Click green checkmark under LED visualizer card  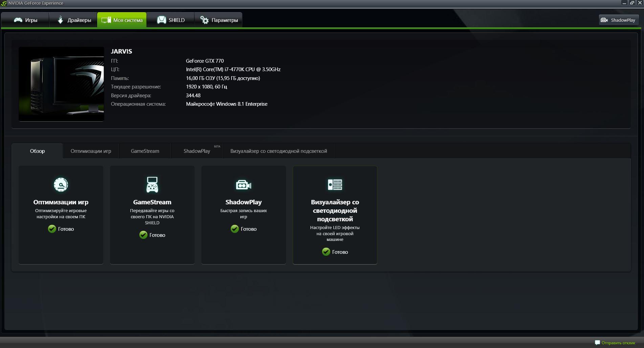(326, 252)
